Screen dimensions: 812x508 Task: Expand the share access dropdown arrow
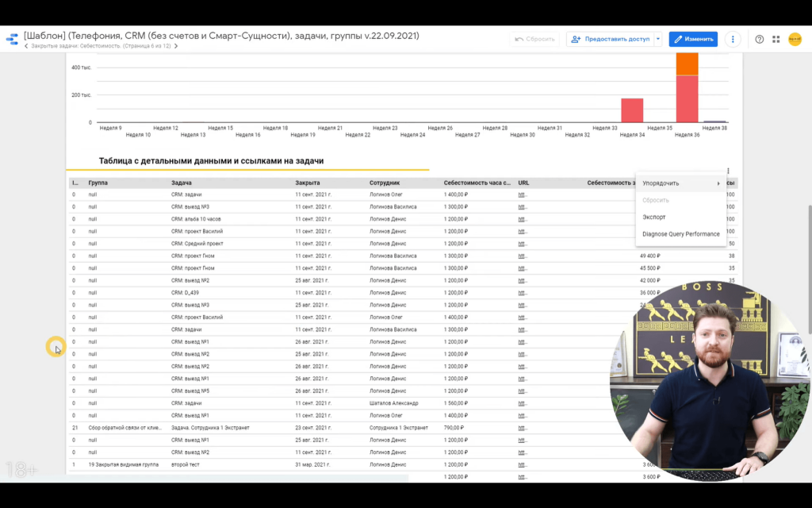pyautogui.click(x=657, y=39)
